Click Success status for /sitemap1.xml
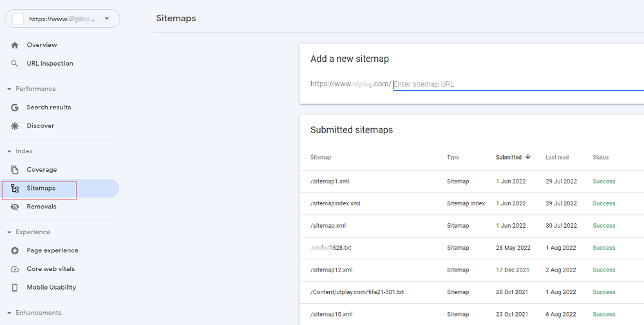The height and width of the screenshot is (325, 644). 604,181
